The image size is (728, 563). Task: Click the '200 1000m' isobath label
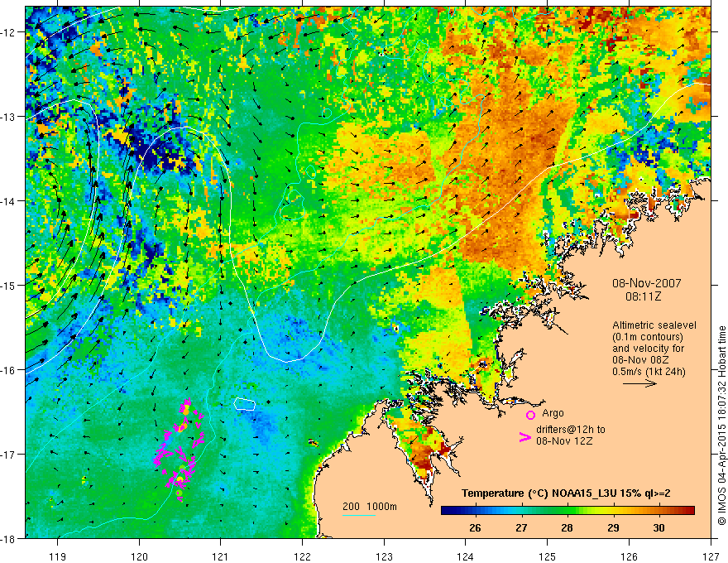[x=370, y=507]
